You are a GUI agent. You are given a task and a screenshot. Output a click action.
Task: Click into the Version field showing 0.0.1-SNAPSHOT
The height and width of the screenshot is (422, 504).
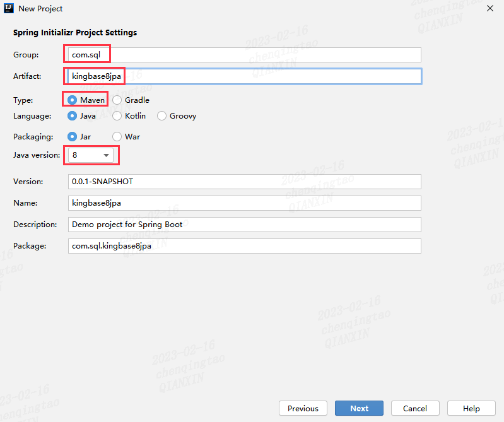point(244,182)
